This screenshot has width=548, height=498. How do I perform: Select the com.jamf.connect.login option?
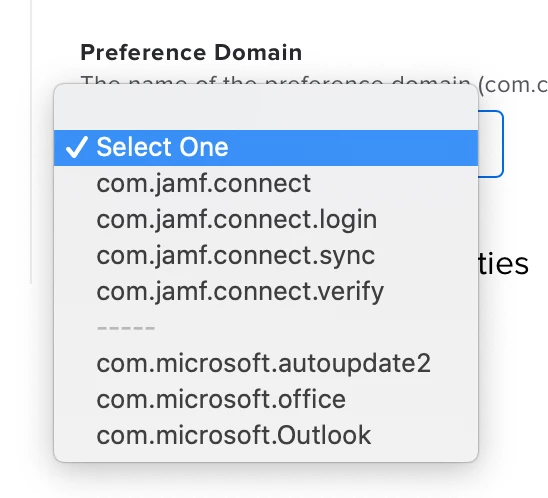[266, 219]
